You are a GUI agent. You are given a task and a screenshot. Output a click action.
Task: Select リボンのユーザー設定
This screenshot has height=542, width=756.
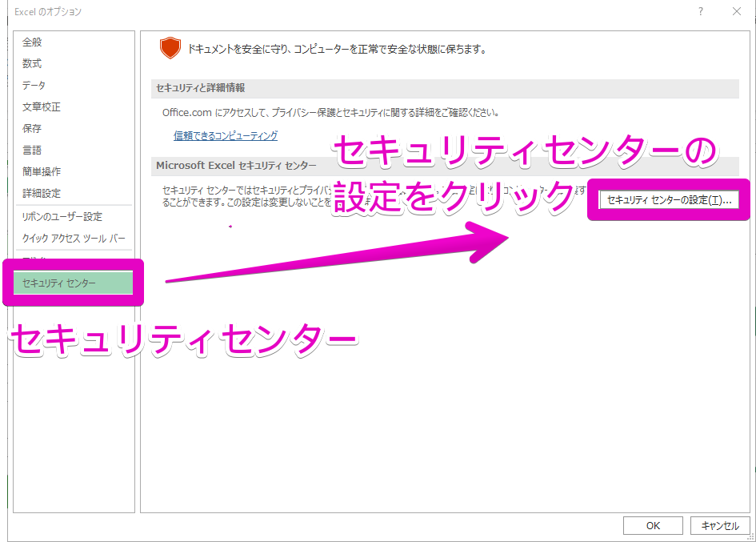(x=62, y=217)
